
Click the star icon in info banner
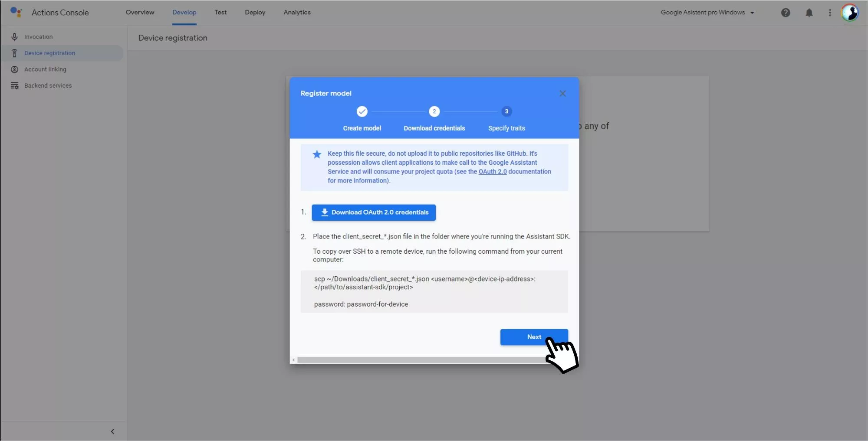(317, 154)
